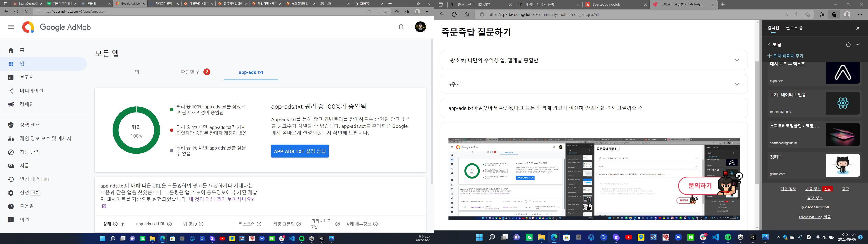Viewport: 868px width, 244px height.
Task: Open github.com collection thumbnail
Action: coord(842,165)
